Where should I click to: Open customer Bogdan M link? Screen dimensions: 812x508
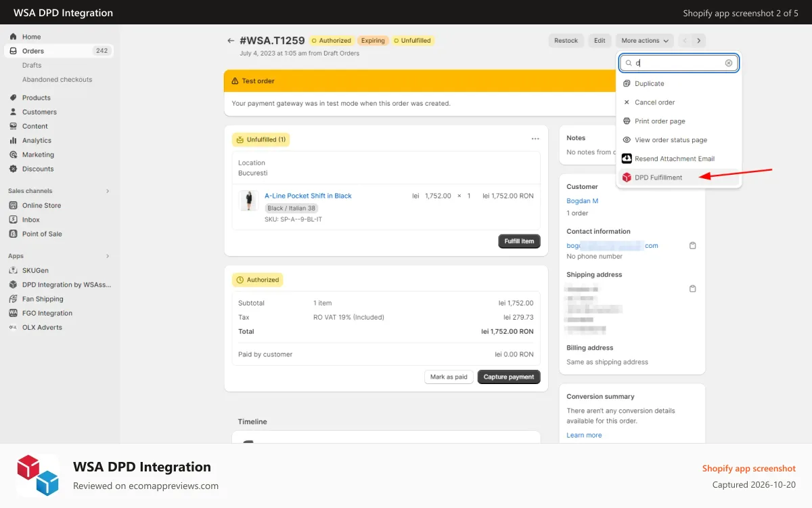point(582,201)
